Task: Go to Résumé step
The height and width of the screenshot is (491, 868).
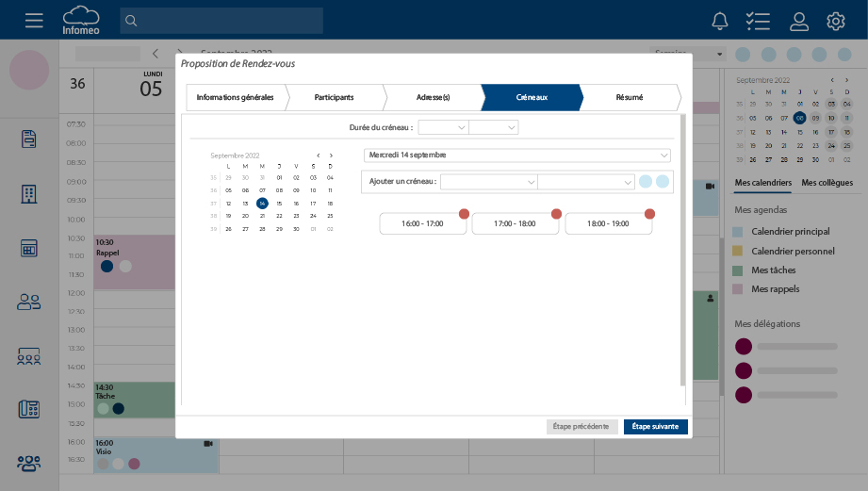Action: pyautogui.click(x=630, y=97)
